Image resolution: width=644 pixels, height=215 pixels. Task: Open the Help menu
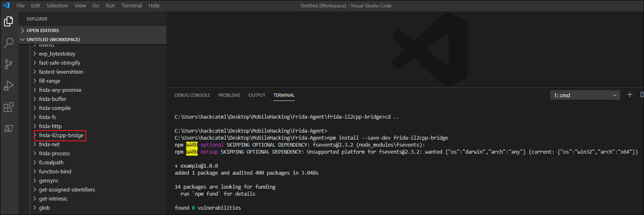pyautogui.click(x=154, y=5)
